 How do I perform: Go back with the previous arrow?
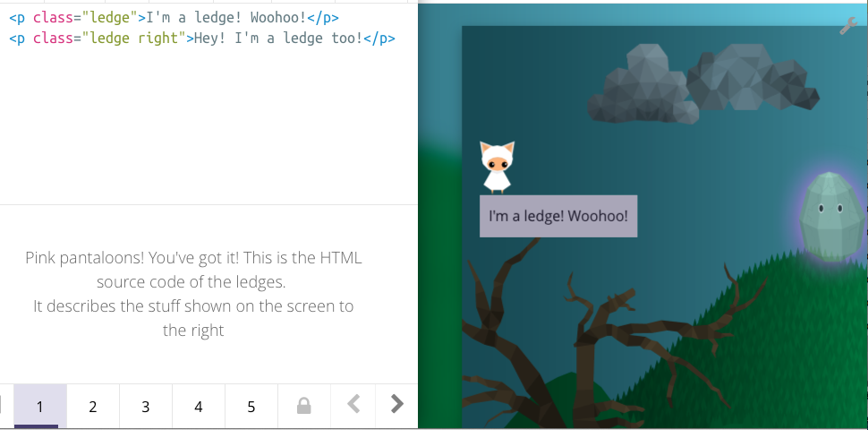pos(353,404)
